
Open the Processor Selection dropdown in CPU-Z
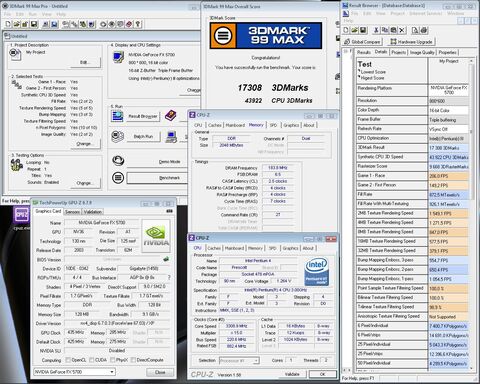coord(239,360)
